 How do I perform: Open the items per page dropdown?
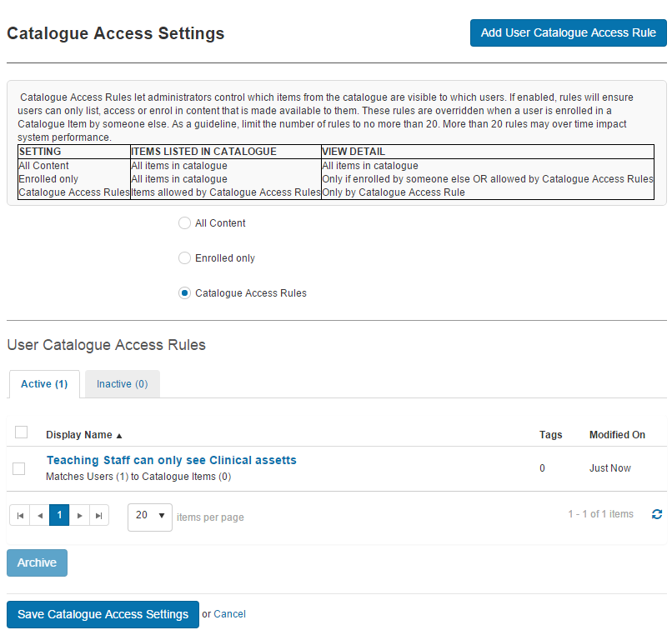149,517
